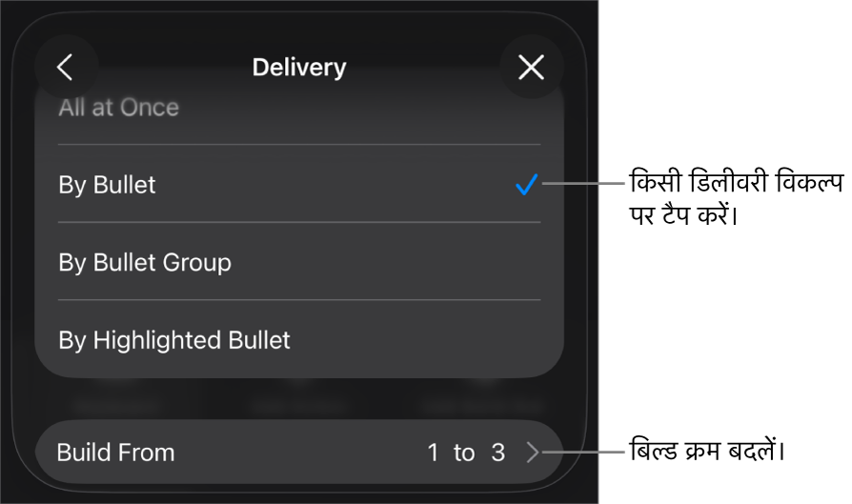This screenshot has width=852, height=504.
Task: Choose the By Bullet delivery option
Action: point(299,184)
